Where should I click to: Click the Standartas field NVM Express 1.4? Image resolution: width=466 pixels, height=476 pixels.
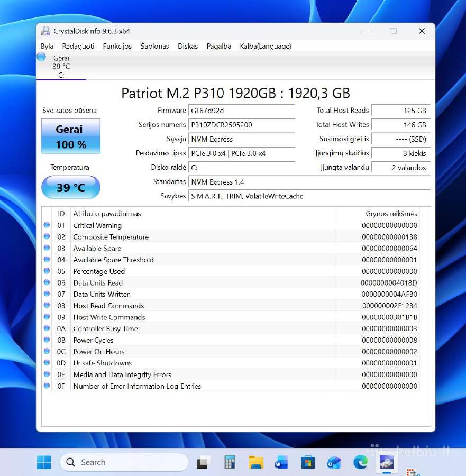[309, 182]
